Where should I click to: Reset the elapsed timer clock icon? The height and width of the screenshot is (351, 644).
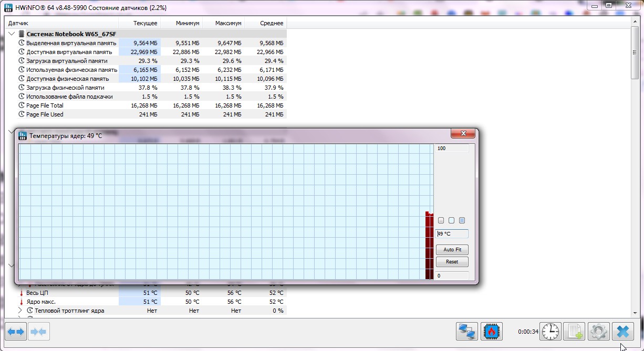[550, 332]
